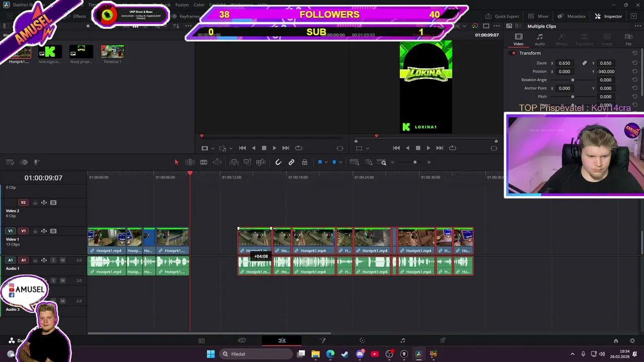The image size is (644, 362).
Task: Click the timeline zoom slider handle
Action: (x=415, y=162)
